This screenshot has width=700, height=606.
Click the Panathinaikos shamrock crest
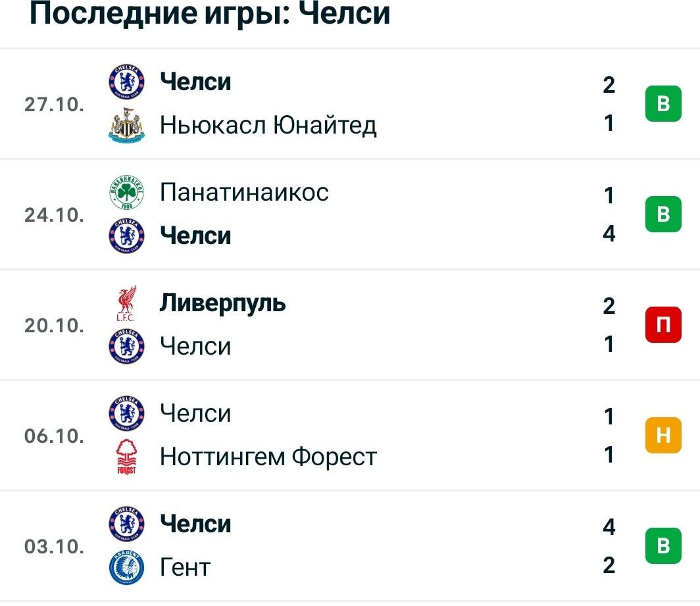[127, 193]
